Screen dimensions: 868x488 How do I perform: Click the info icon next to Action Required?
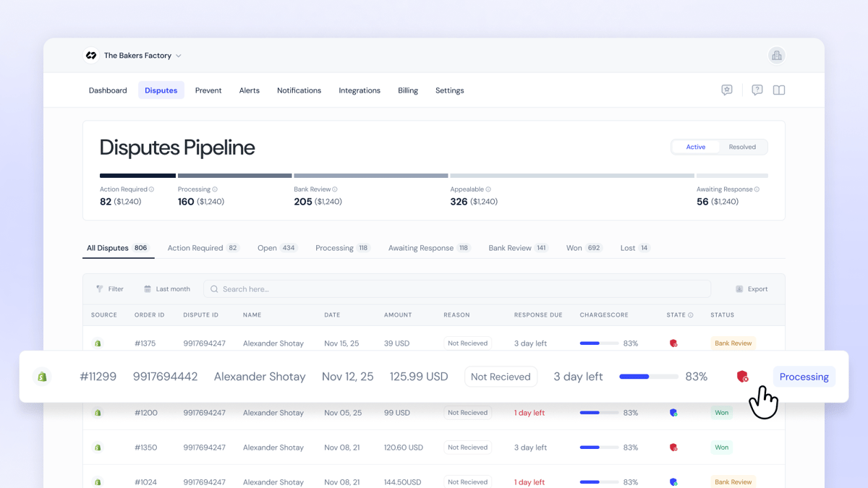(151, 189)
